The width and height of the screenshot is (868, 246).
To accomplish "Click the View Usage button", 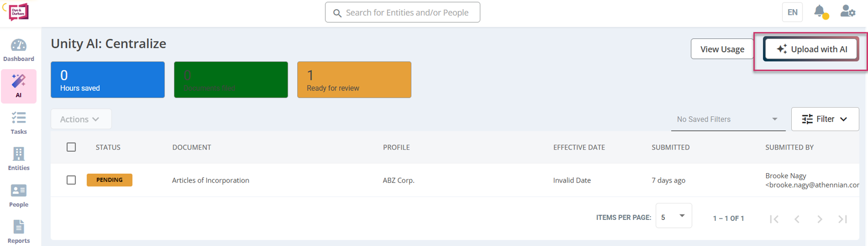I will 722,49.
